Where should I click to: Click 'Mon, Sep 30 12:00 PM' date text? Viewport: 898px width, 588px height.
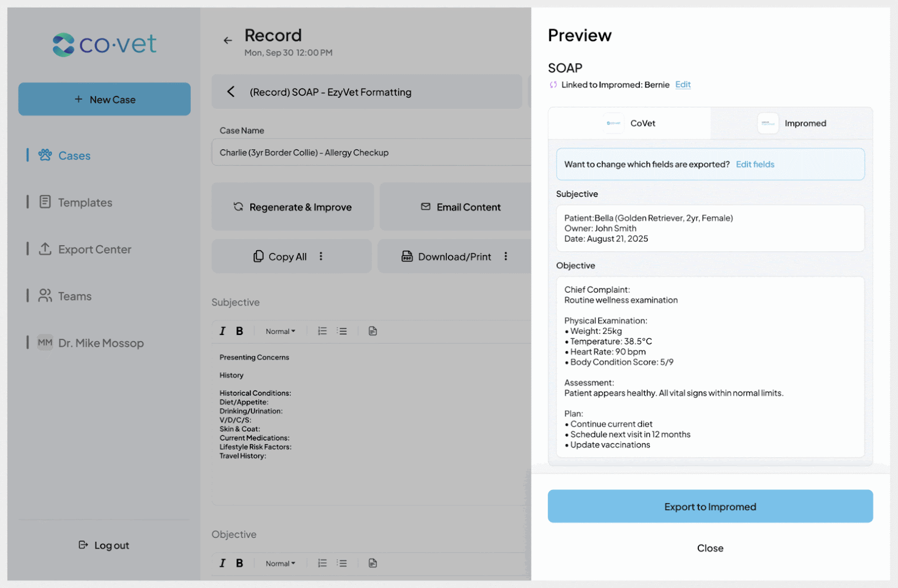point(288,53)
